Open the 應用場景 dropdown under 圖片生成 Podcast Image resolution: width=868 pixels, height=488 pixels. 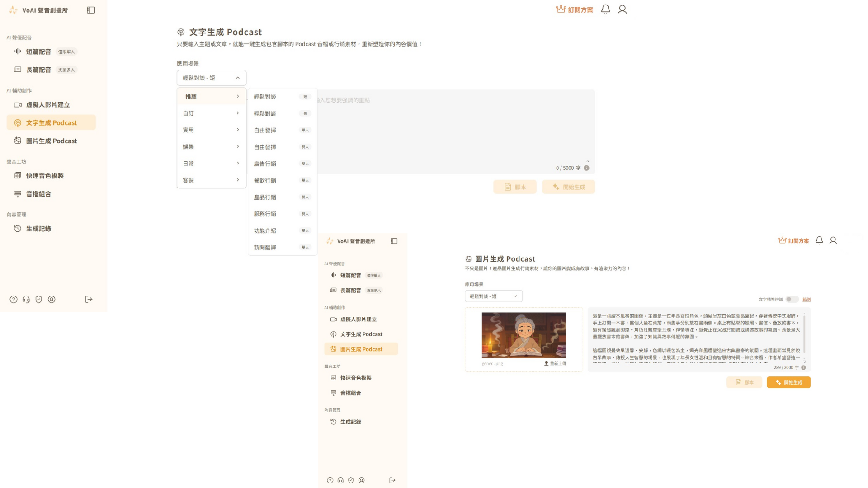click(x=493, y=296)
